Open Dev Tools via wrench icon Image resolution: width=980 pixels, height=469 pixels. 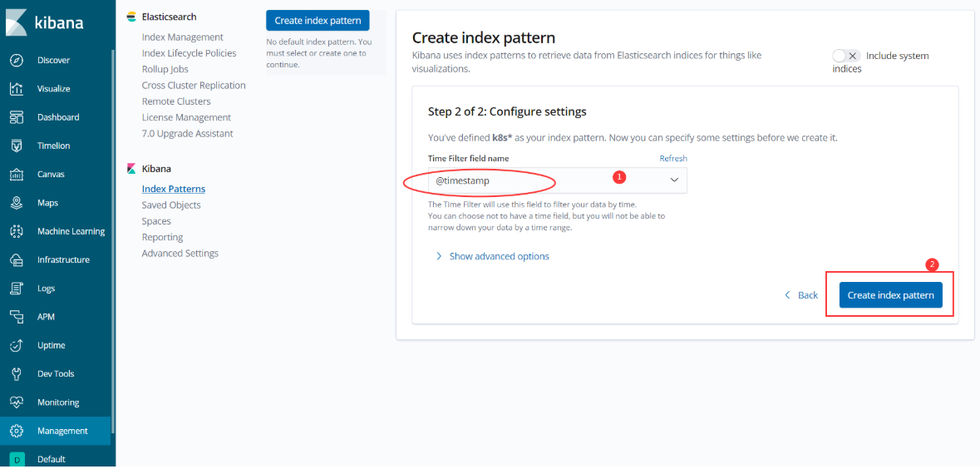point(17,374)
